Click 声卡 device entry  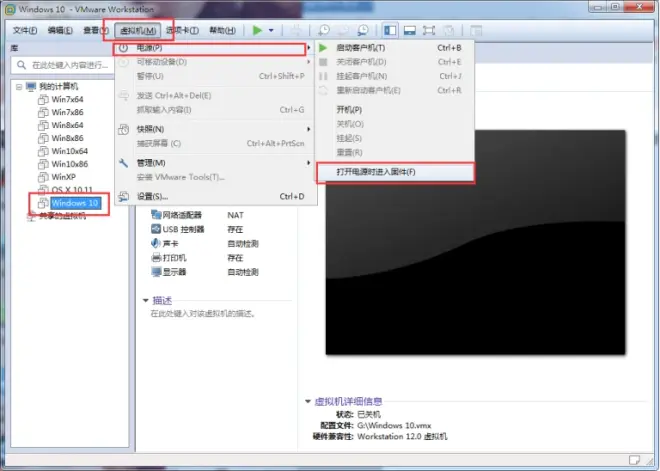[x=170, y=244]
